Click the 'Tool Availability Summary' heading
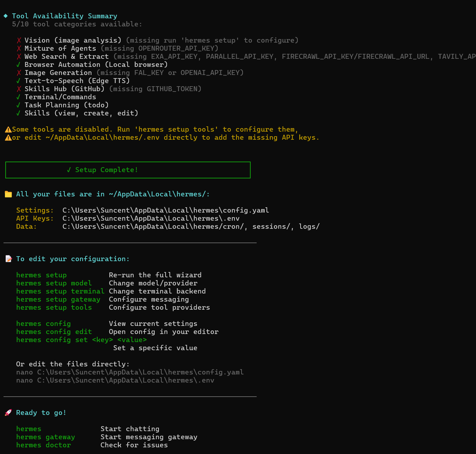 (65, 16)
